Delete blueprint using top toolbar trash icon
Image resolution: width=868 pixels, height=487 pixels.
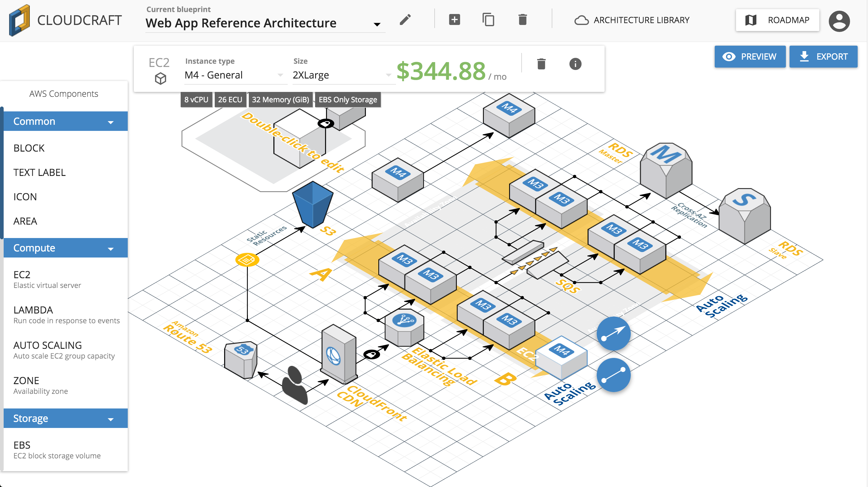pyautogui.click(x=522, y=20)
